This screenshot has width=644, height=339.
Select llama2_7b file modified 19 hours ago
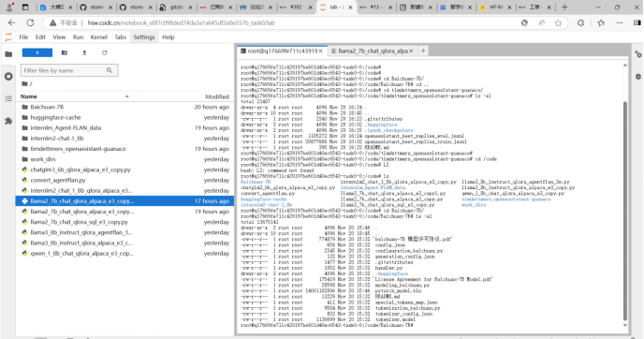[x=124, y=212]
